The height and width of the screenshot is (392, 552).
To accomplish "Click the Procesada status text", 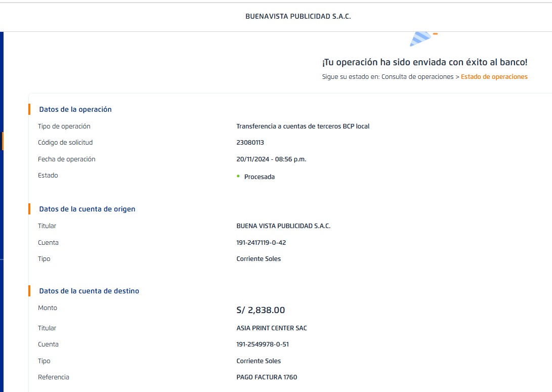I will (x=259, y=177).
